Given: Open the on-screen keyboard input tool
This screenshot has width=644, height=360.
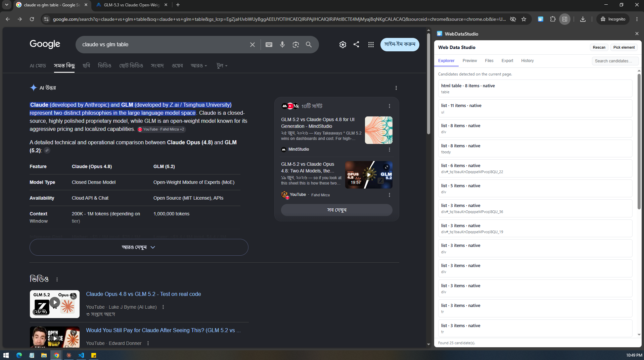Looking at the screenshot, I should (x=269, y=45).
